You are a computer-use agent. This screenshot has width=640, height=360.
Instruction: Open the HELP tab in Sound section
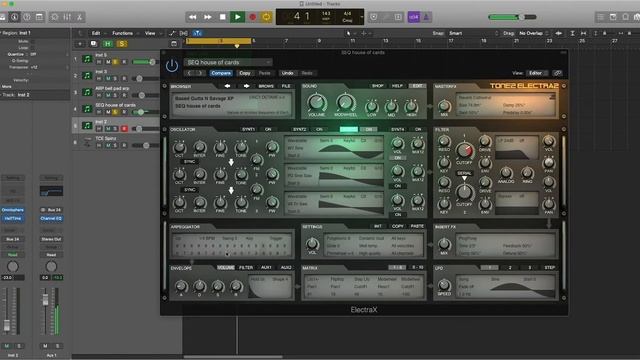click(397, 86)
